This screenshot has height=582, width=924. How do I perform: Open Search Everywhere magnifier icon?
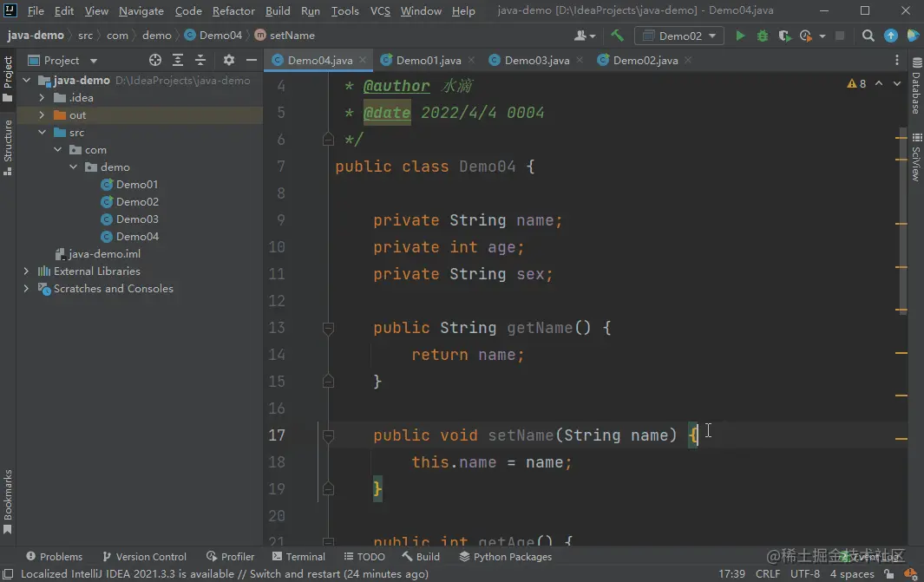pyautogui.click(x=868, y=36)
